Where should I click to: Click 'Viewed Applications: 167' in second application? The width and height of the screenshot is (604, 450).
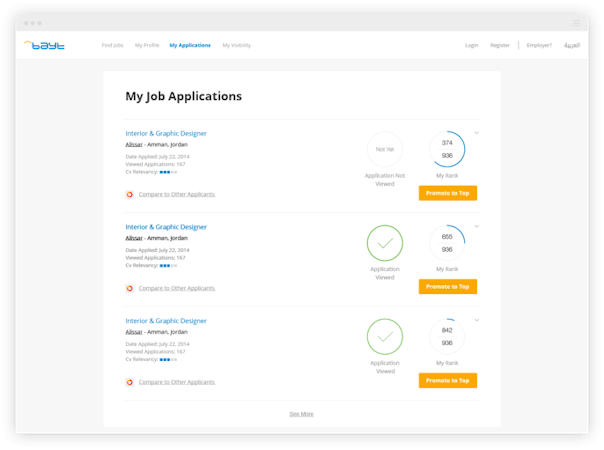pos(155,258)
